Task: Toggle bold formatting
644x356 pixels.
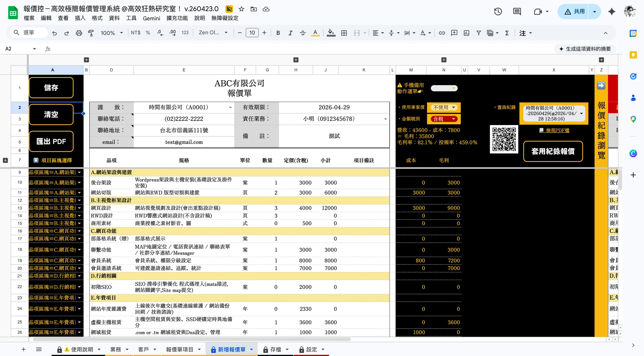Action: click(x=278, y=33)
